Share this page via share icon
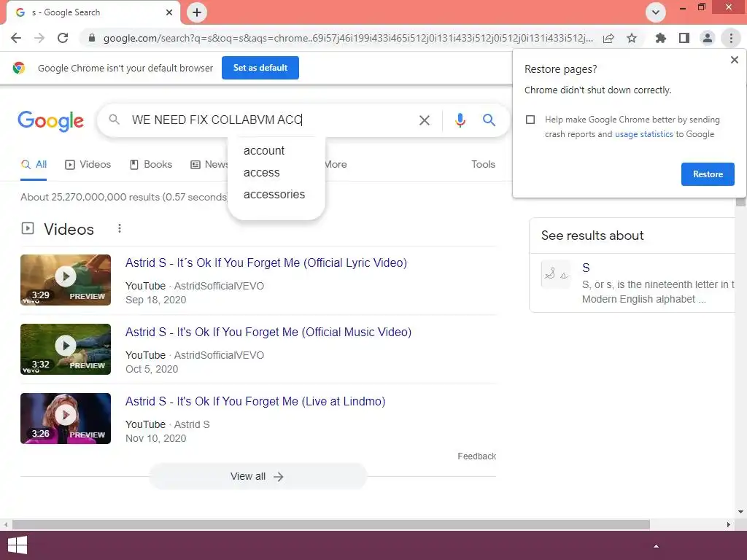The image size is (747, 560). coord(608,38)
